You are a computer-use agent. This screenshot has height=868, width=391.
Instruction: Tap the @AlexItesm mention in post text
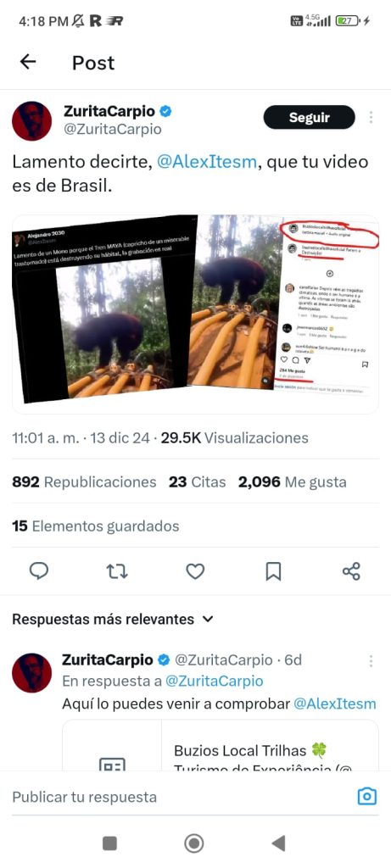[x=207, y=162]
